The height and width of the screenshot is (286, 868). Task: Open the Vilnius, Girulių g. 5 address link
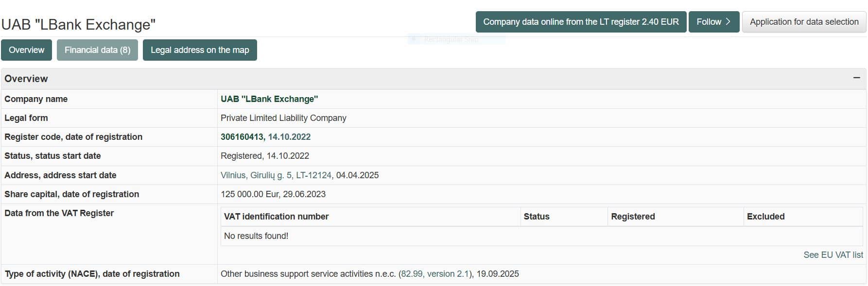(276, 175)
